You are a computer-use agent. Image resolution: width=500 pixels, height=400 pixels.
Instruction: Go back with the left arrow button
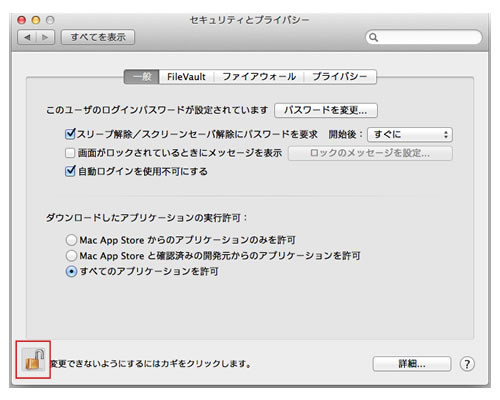tap(27, 37)
